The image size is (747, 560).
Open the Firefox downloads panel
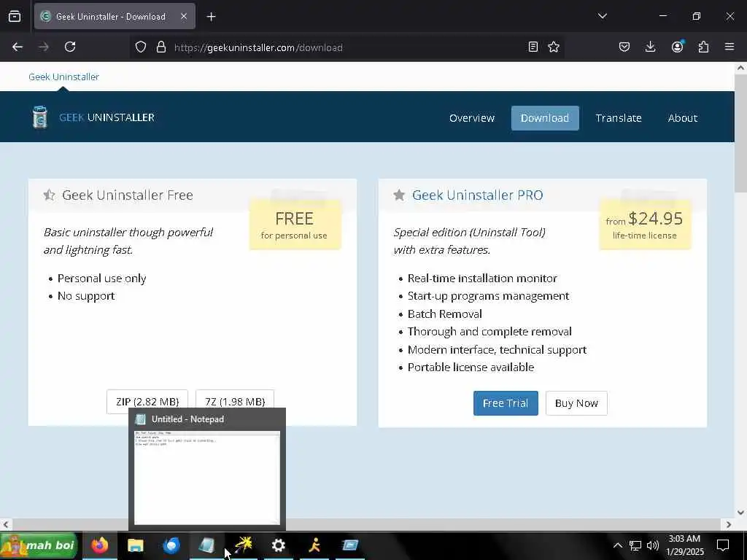pos(650,47)
